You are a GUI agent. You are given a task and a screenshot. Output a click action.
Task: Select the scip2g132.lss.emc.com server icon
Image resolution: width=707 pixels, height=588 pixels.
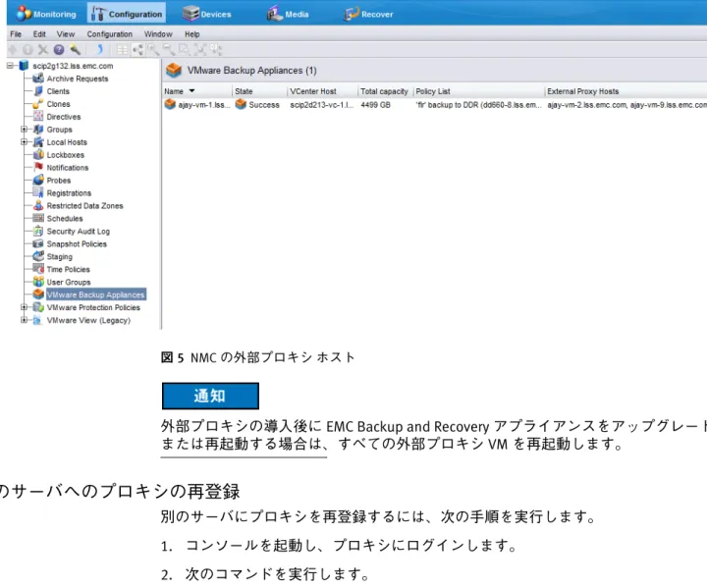point(24,66)
